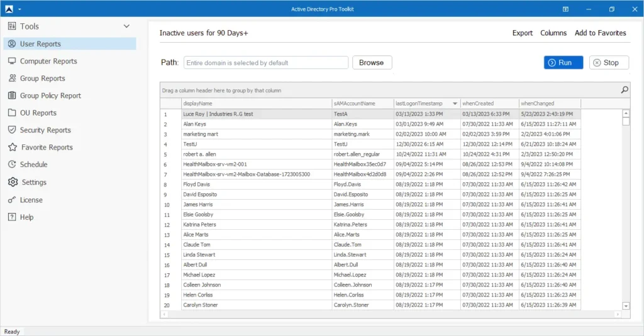Click the Path input field
Viewport: 644px width, 336px height.
[x=266, y=62]
